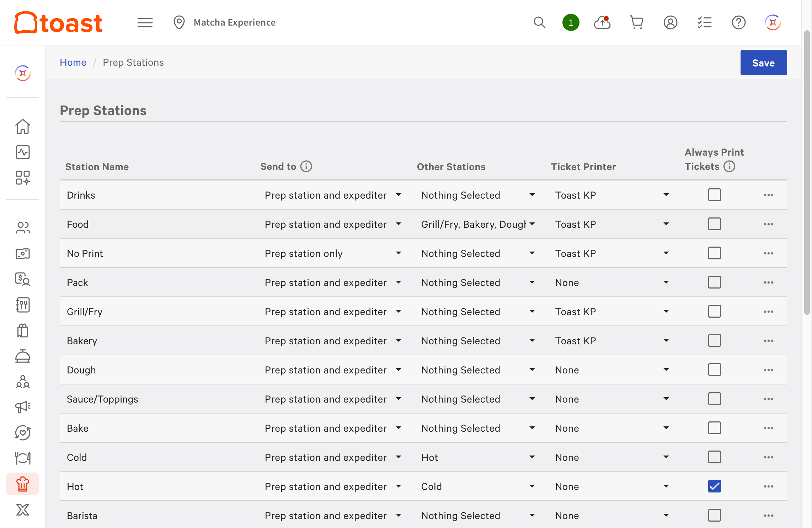Open the hamburger navigation menu

145,23
